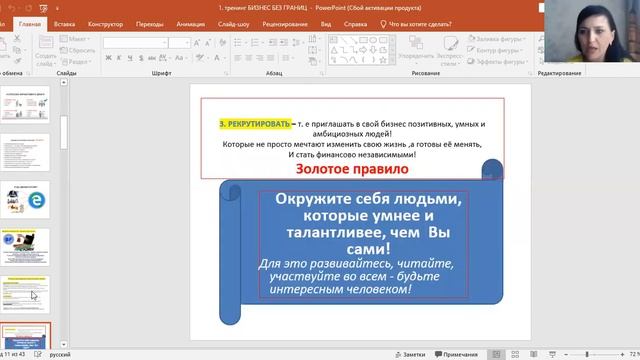640x360 pixels.
Task: Click the Cut scissors icon
Action: coord(17,39)
